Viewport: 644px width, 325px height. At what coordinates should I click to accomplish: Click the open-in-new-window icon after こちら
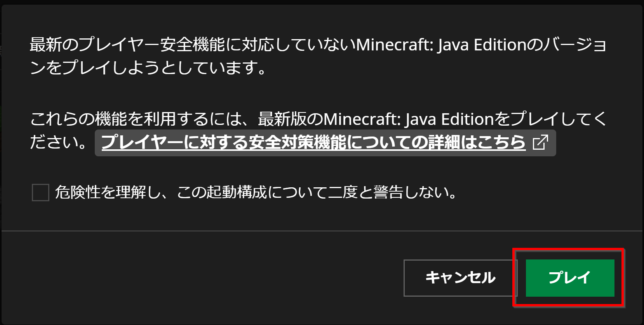[540, 142]
